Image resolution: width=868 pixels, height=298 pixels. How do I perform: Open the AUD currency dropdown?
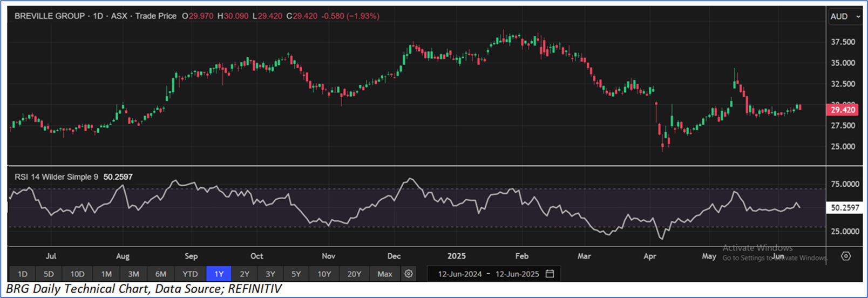click(845, 17)
